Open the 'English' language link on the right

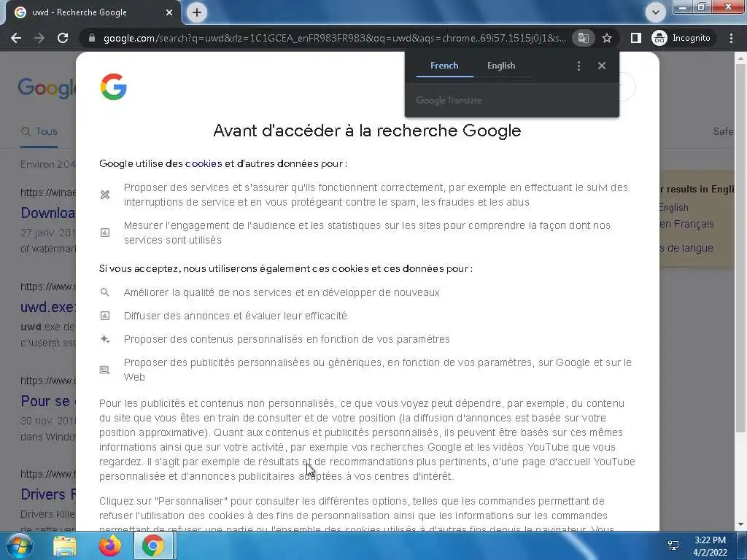[673, 208]
